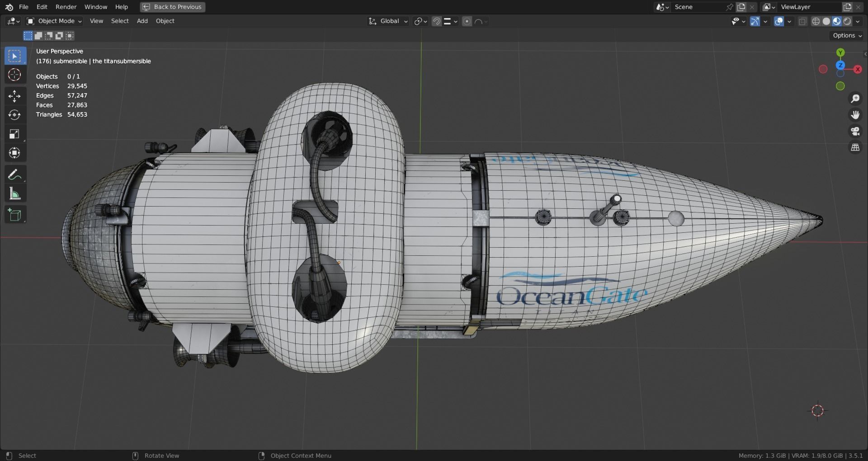Expand overlays options dropdown arrow
This screenshot has height=461, width=868.
click(789, 21)
